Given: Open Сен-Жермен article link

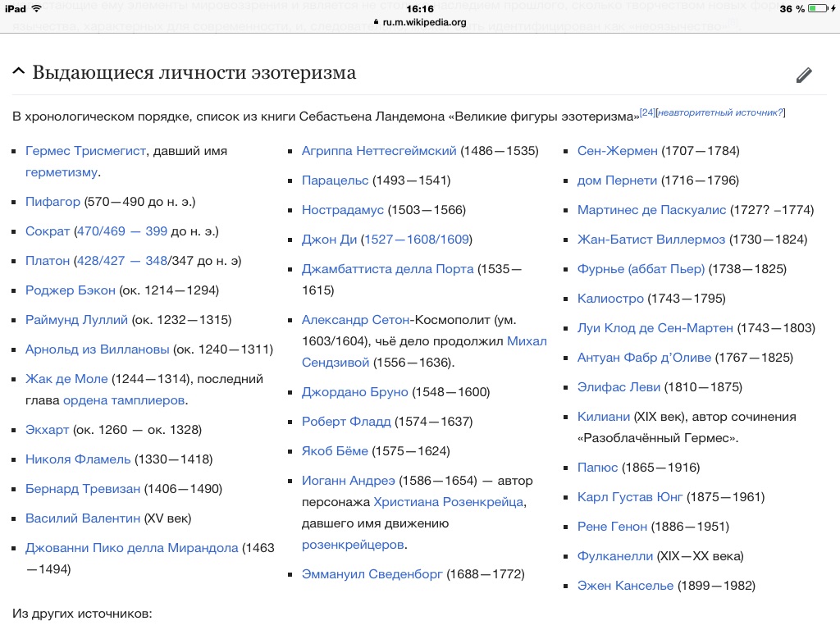Looking at the screenshot, I should 617,151.
